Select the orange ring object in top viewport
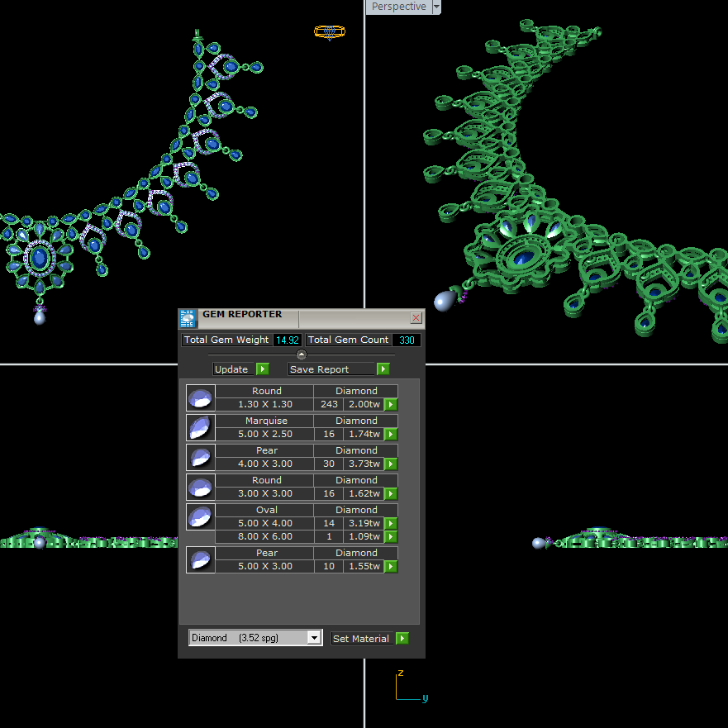The height and width of the screenshot is (728, 728). [329, 32]
